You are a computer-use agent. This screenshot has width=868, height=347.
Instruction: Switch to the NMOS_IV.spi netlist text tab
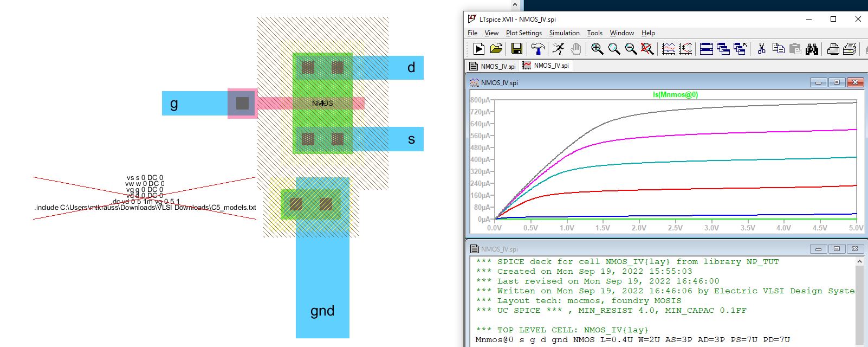pos(493,66)
